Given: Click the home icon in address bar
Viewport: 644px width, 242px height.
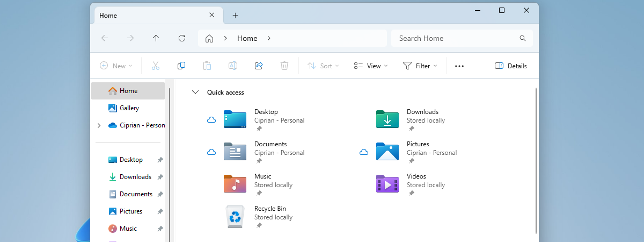Looking at the screenshot, I should [209, 38].
